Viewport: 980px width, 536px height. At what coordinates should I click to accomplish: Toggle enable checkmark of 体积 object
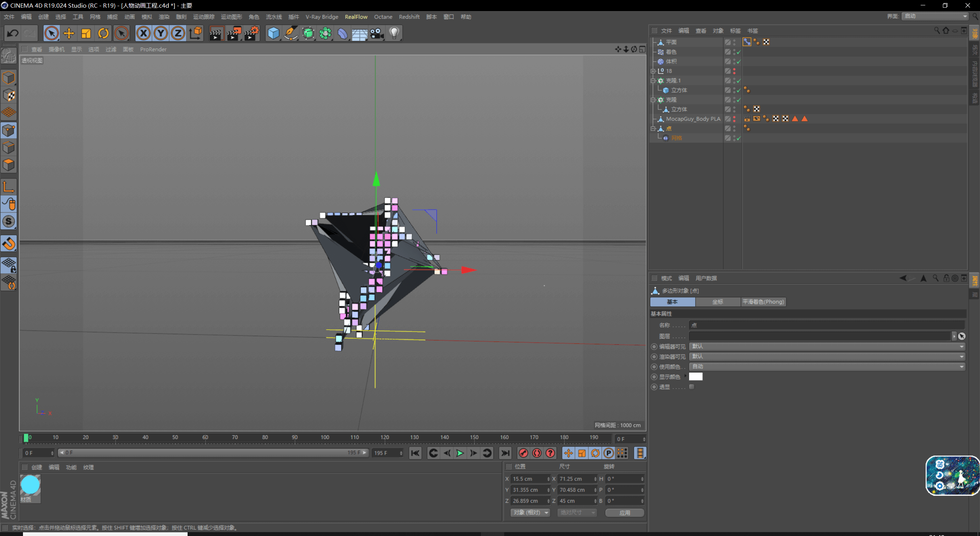(x=739, y=62)
